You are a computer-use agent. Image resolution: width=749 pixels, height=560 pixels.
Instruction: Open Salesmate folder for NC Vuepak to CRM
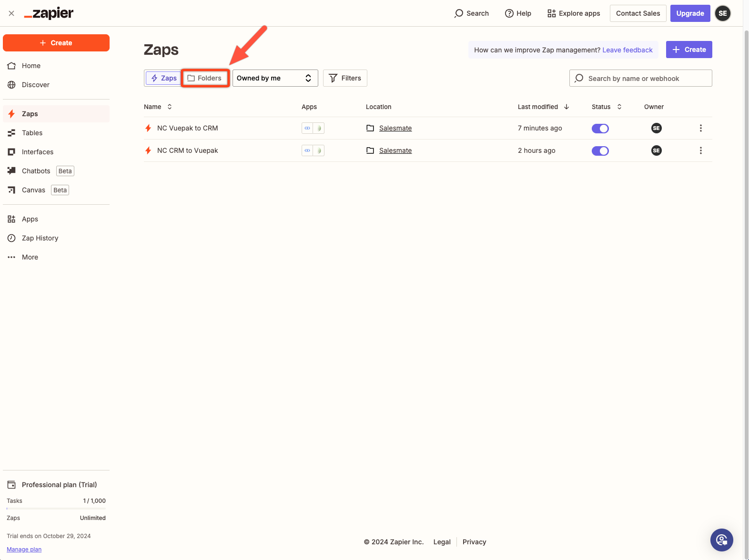point(395,128)
